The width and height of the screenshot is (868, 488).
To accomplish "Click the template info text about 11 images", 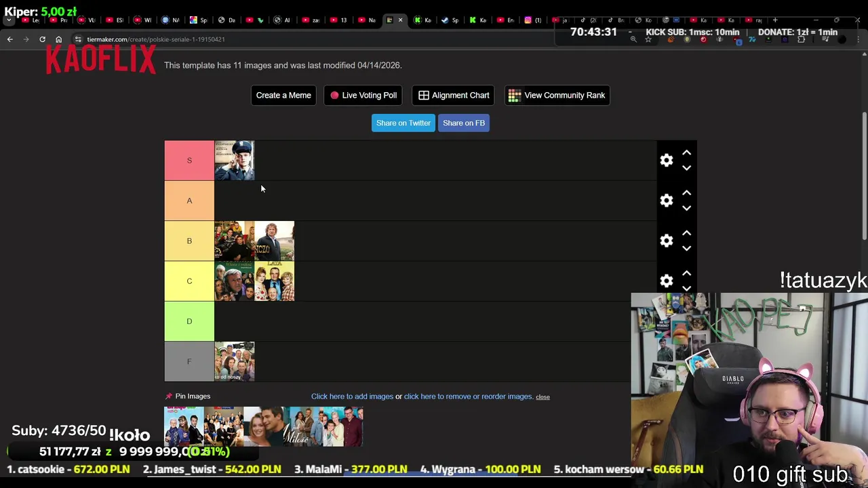I will 283,65.
